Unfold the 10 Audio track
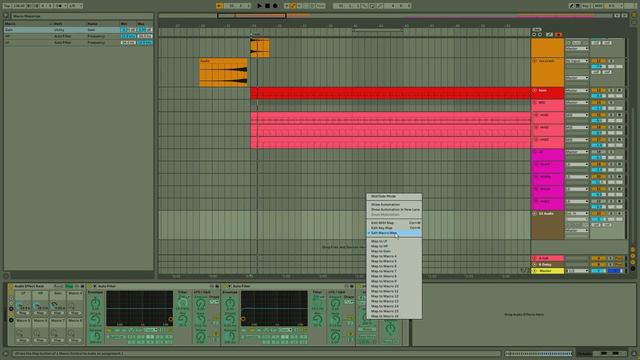The image size is (640, 360). 535,213
